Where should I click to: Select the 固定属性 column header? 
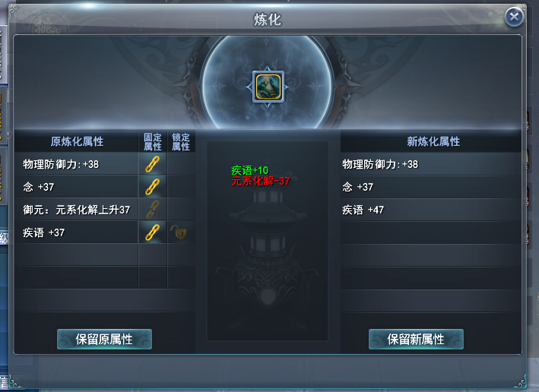[x=153, y=142]
